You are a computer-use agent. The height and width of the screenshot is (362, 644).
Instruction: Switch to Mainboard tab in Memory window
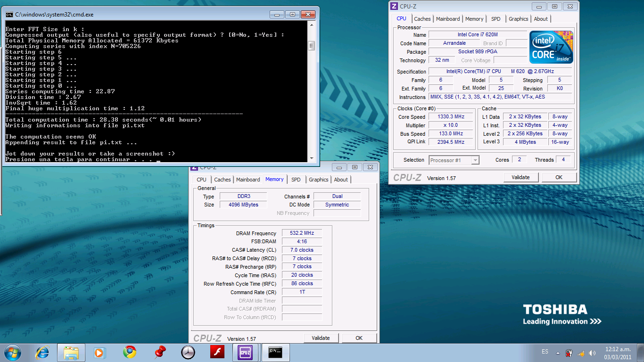point(248,180)
